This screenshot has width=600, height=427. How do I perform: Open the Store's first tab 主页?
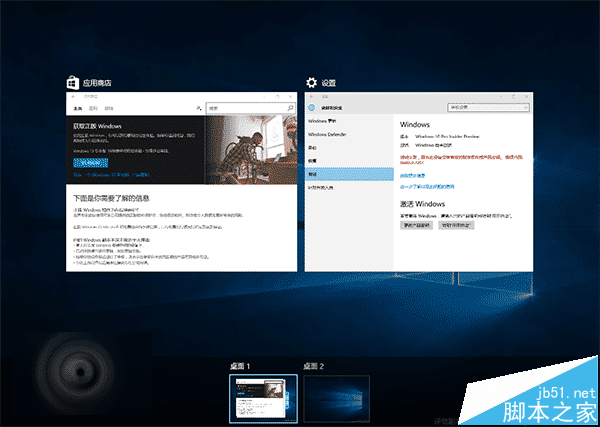pyautogui.click(x=74, y=106)
